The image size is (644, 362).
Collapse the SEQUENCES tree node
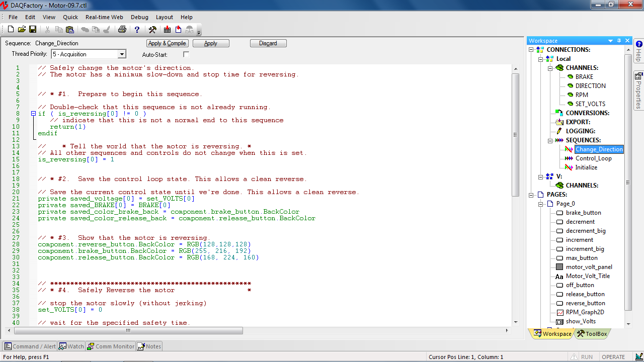pos(550,140)
